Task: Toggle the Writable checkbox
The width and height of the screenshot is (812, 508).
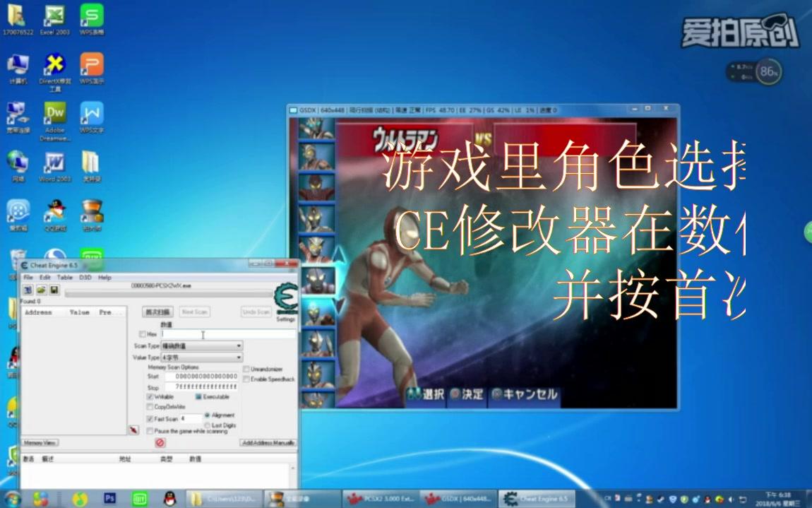Action: (150, 396)
